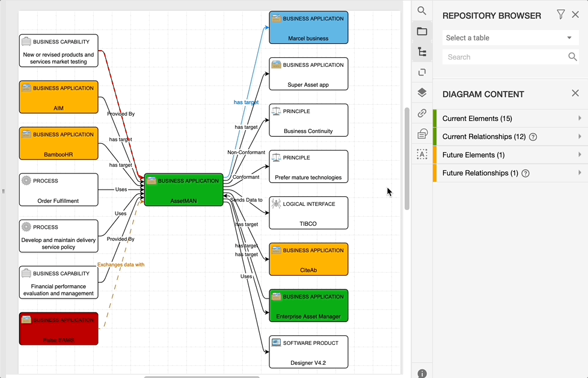Click the text annotation 'A' icon

point(422,154)
